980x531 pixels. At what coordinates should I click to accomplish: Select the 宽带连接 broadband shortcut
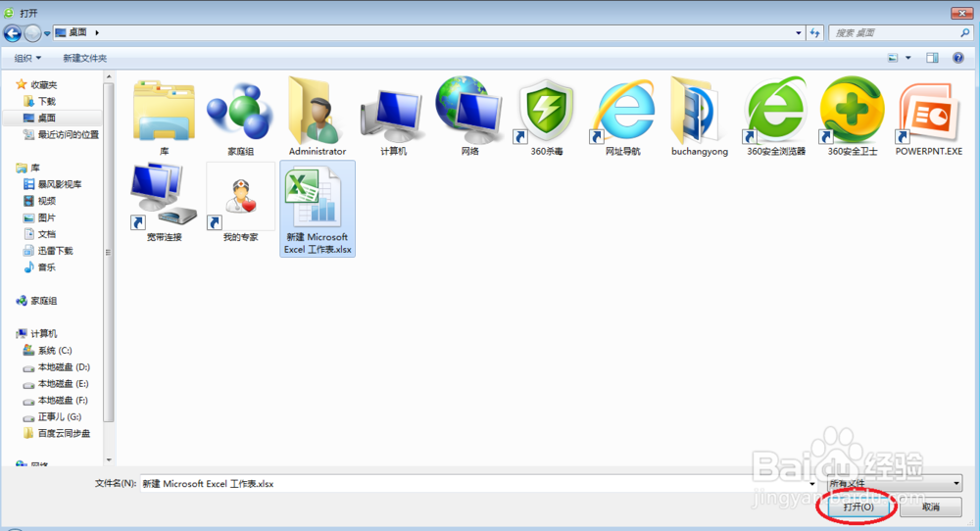[164, 203]
